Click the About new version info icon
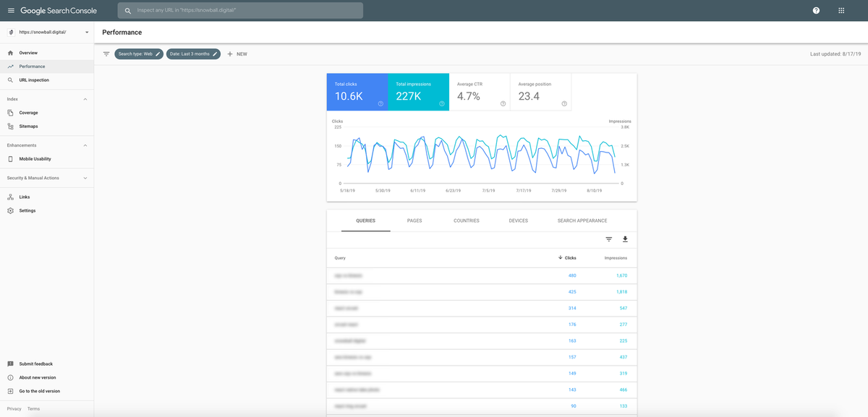The image size is (868, 417). point(10,377)
